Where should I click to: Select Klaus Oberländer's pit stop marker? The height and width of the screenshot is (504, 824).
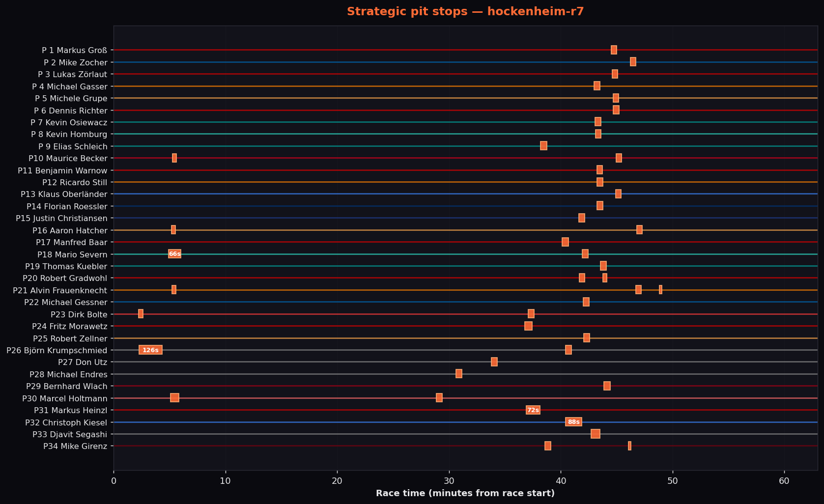click(618, 194)
